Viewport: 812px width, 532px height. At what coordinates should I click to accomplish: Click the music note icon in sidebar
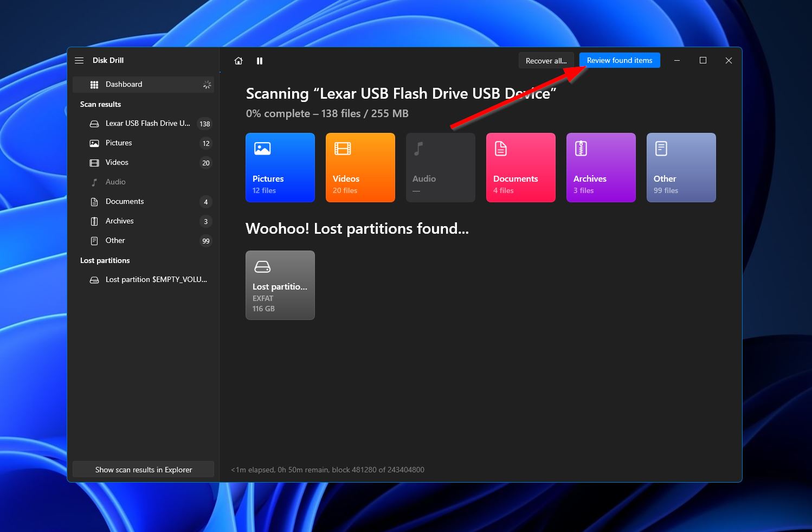[x=94, y=182]
